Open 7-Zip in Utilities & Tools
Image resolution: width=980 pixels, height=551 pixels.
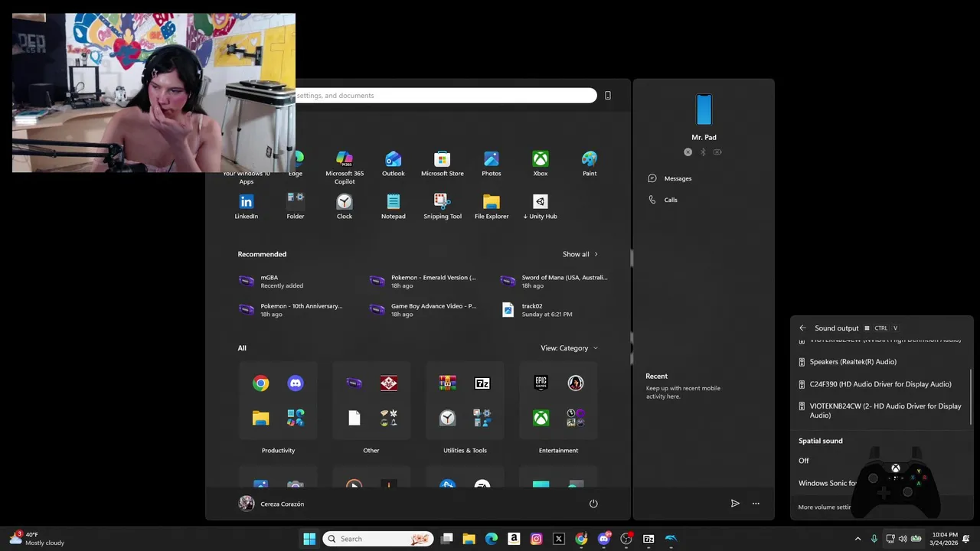click(482, 383)
